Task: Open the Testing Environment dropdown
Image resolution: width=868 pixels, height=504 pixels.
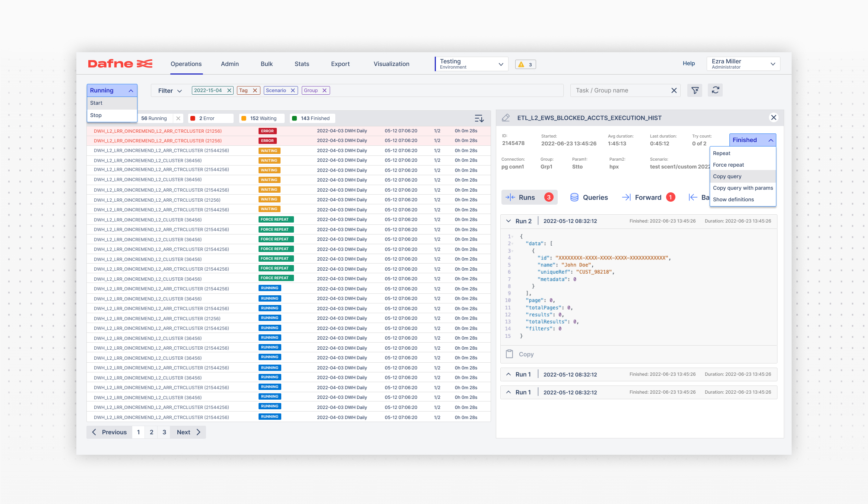Action: (471, 64)
